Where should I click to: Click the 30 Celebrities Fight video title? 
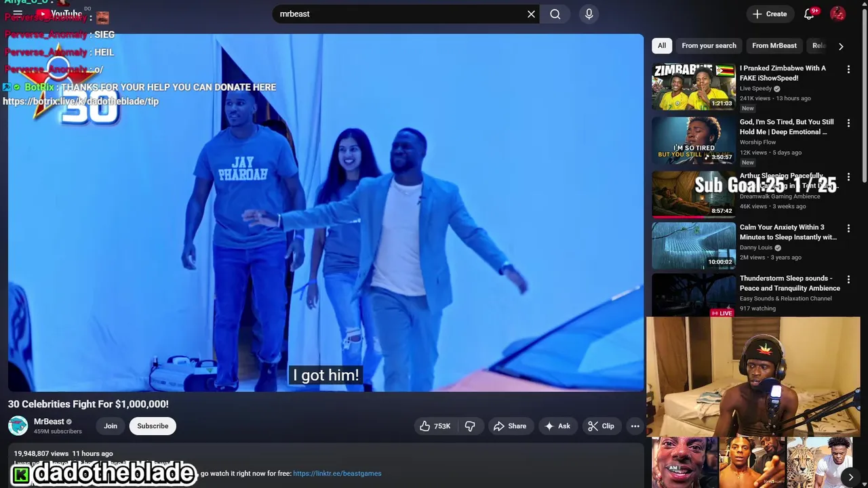[88, 404]
